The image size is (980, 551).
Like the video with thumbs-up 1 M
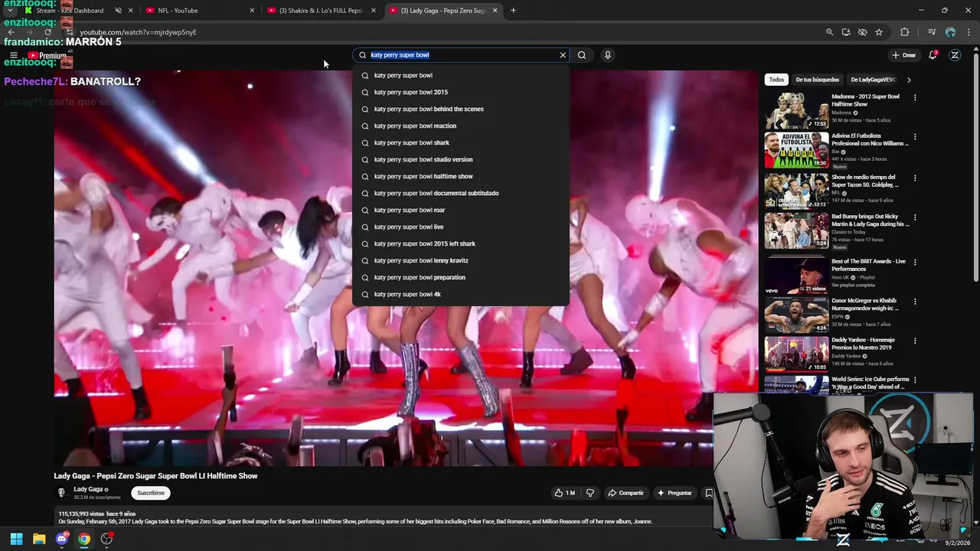[x=564, y=493]
